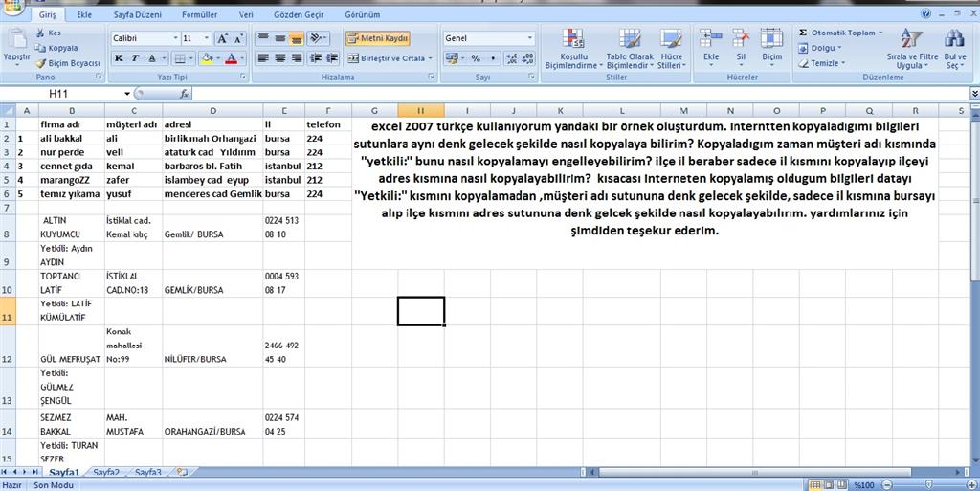Select the Normal view status bar icon
The image size is (980, 491).
click(815, 484)
